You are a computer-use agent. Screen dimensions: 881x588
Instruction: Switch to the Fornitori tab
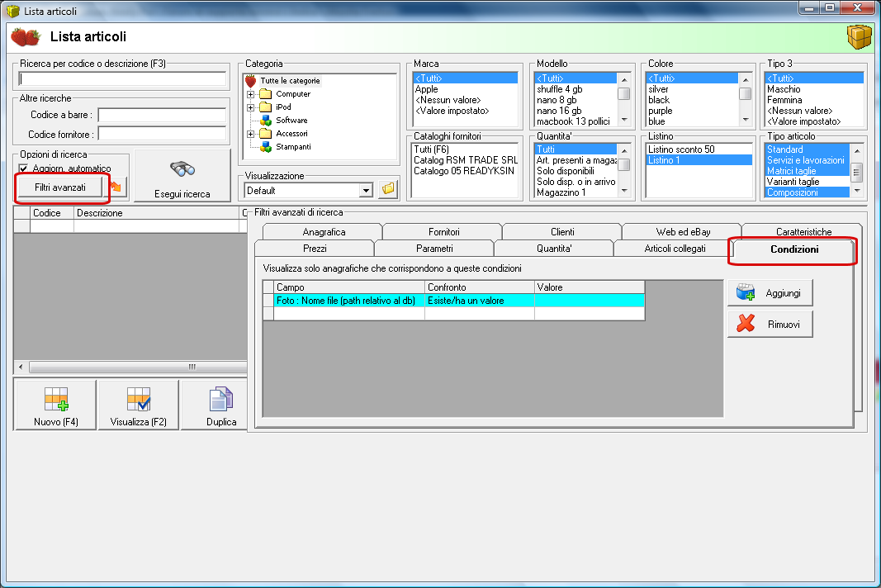pyautogui.click(x=444, y=231)
